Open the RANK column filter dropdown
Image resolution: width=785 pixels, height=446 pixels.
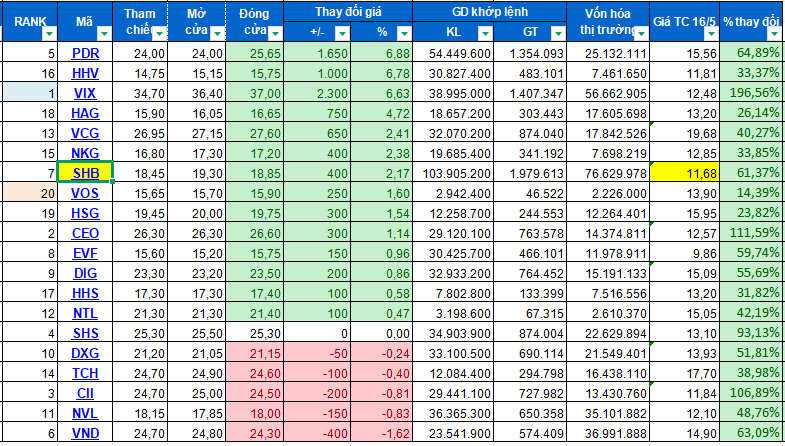(50, 34)
